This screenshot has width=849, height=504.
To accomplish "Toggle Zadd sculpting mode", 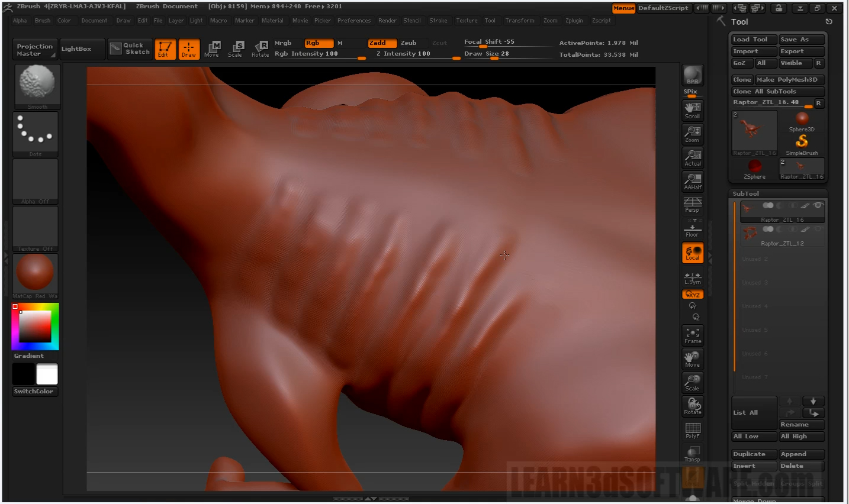I will coord(382,43).
